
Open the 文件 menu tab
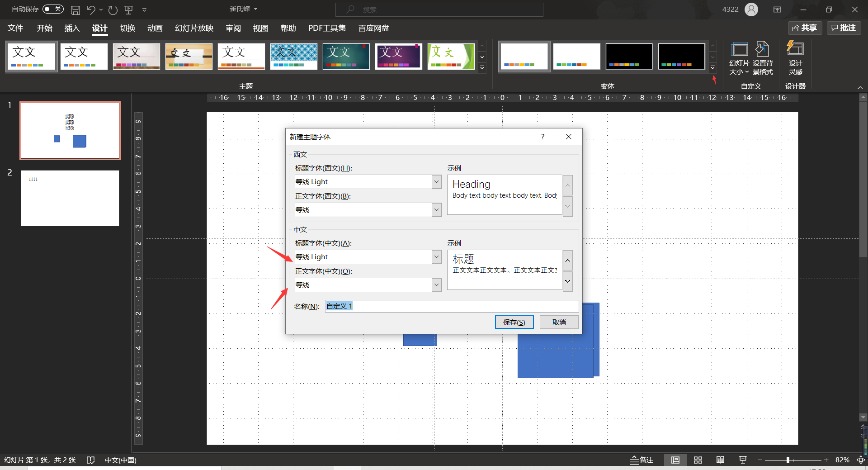tap(15, 28)
